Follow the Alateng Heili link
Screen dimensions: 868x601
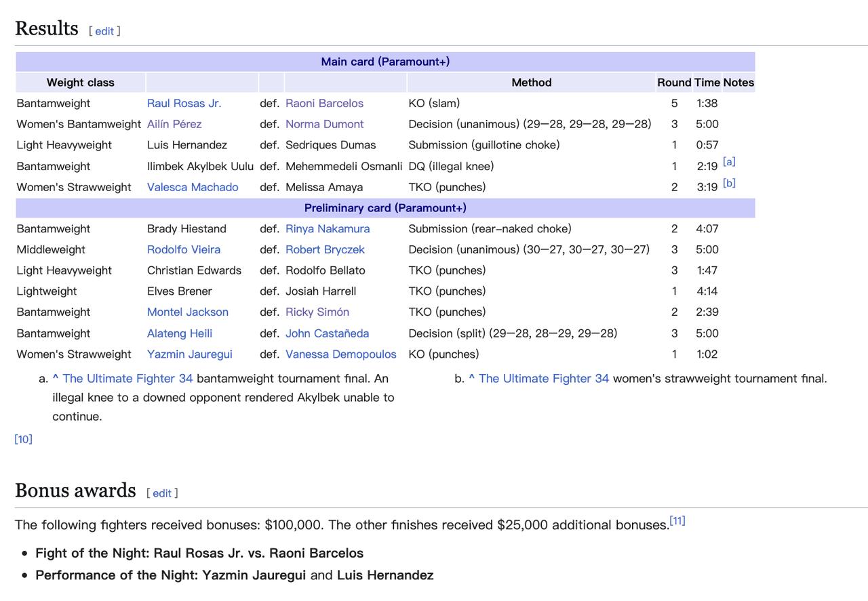(180, 333)
